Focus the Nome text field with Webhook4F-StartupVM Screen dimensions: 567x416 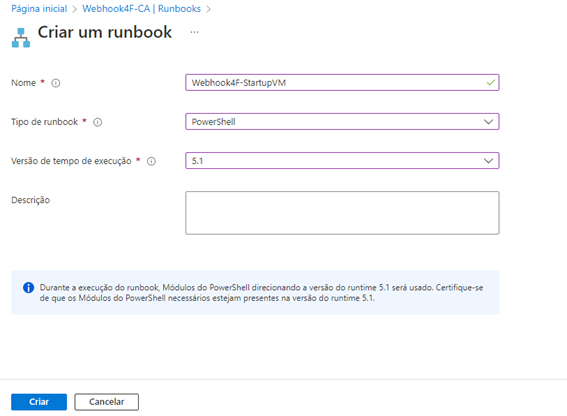pos(342,82)
